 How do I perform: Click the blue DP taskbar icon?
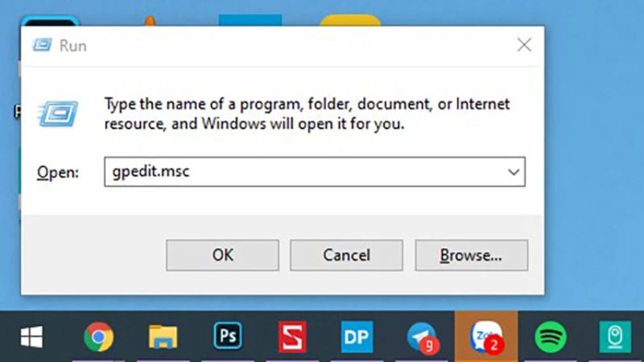[355, 336]
